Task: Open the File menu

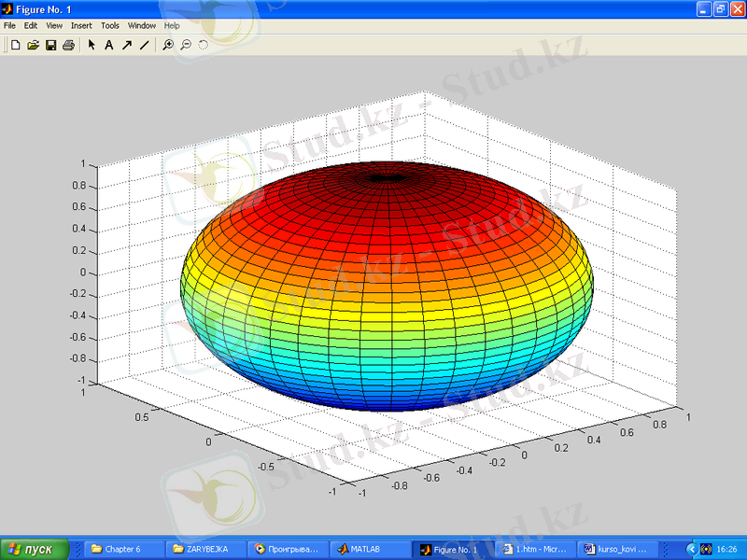Action: click(10, 26)
